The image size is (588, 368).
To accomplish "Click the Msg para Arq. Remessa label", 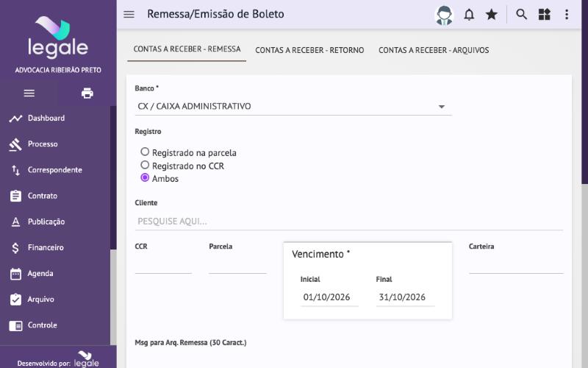I will (x=190, y=342).
